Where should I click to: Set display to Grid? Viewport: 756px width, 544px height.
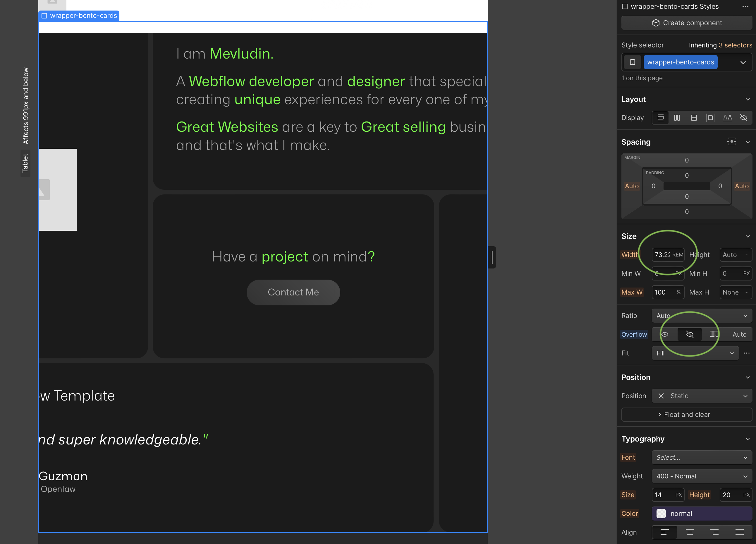(694, 118)
